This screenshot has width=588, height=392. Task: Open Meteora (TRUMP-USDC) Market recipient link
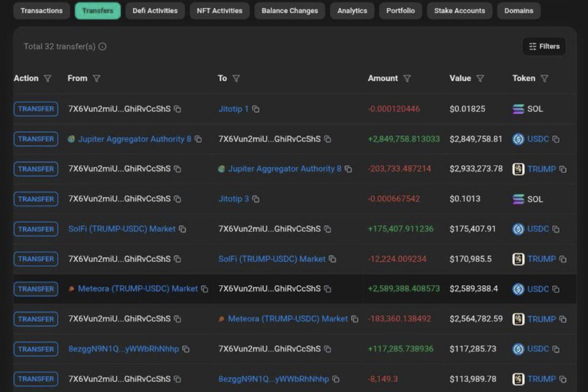[x=288, y=319]
